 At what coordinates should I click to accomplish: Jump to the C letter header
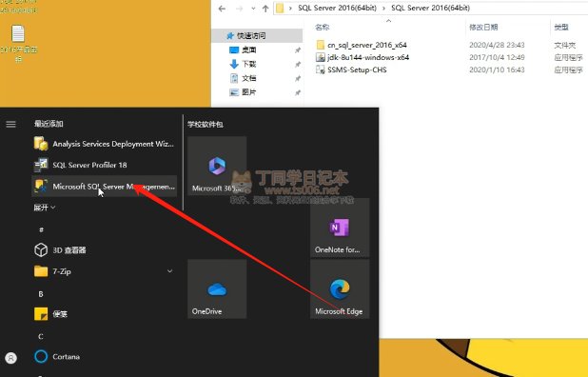tap(41, 336)
